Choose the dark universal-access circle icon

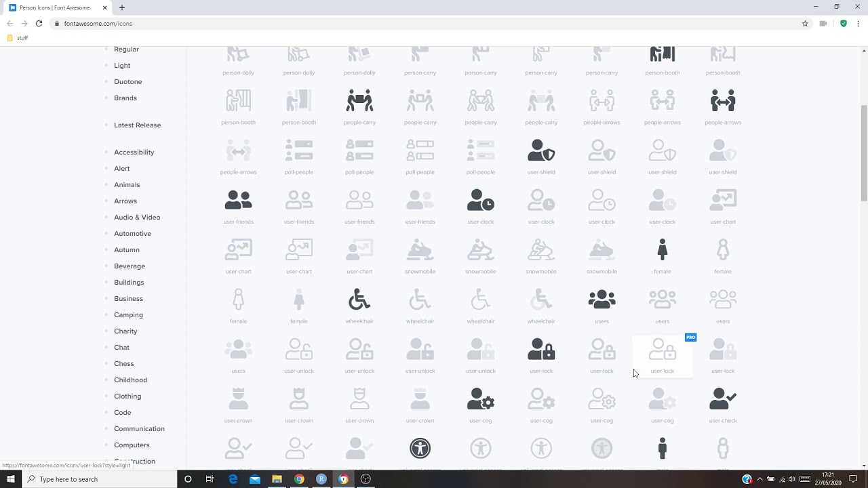pos(420,448)
